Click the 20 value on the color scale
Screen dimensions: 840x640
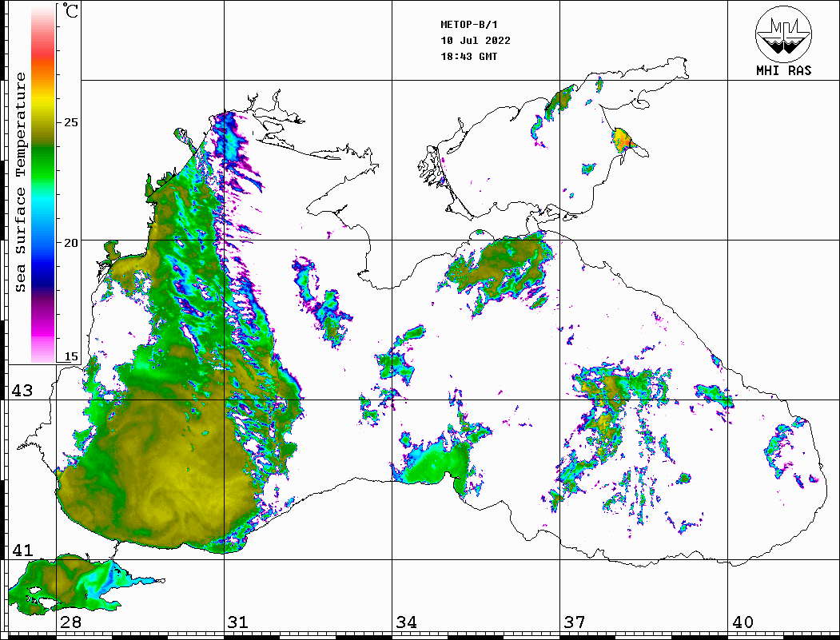pos(70,243)
